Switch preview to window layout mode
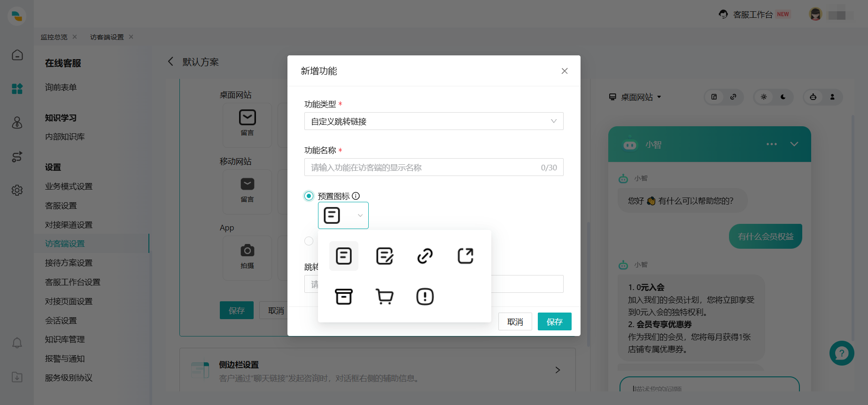 (x=714, y=97)
